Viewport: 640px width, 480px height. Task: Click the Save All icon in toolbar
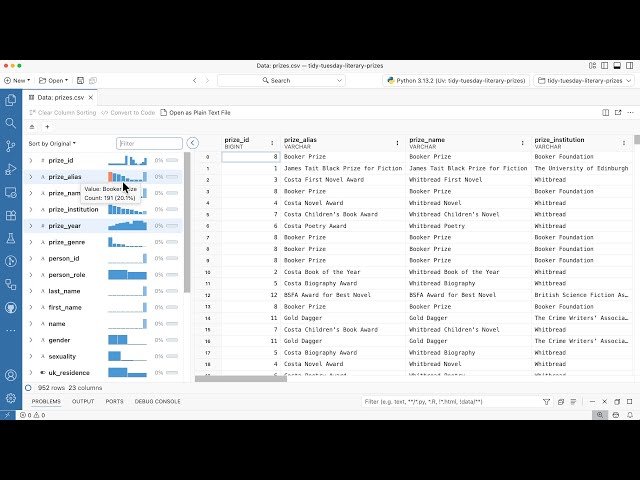pos(93,80)
